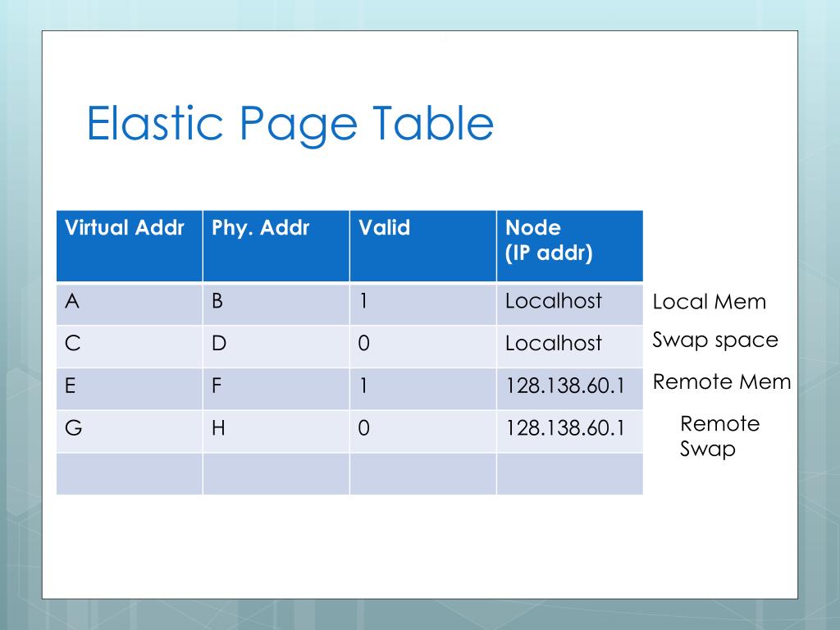
Task: Click virtual address cell 'E'
Action: [130, 389]
